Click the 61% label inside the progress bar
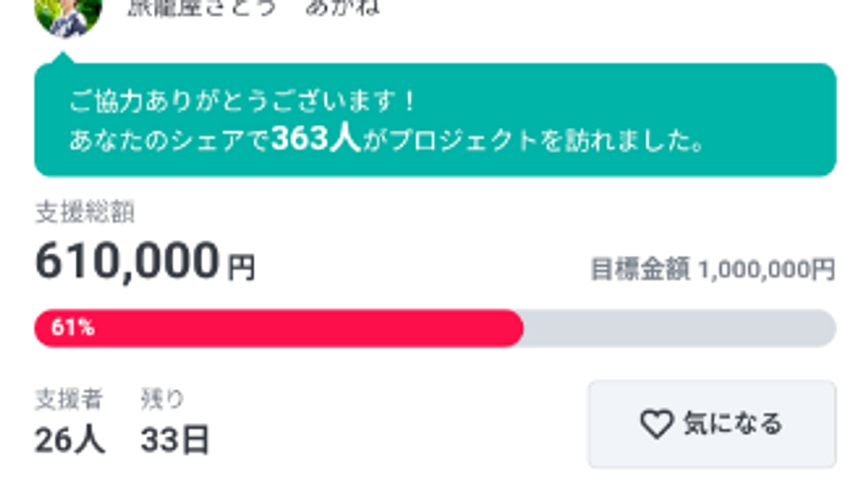 tap(72, 328)
